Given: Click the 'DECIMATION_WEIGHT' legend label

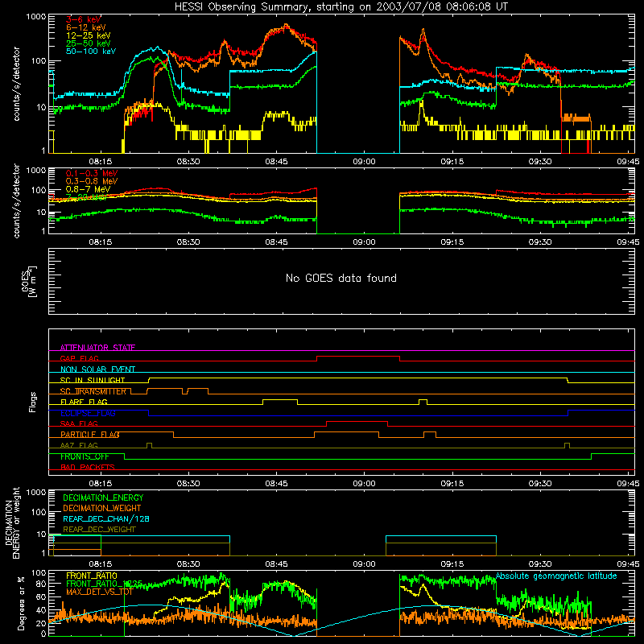Looking at the screenshot, I should coord(102,508).
